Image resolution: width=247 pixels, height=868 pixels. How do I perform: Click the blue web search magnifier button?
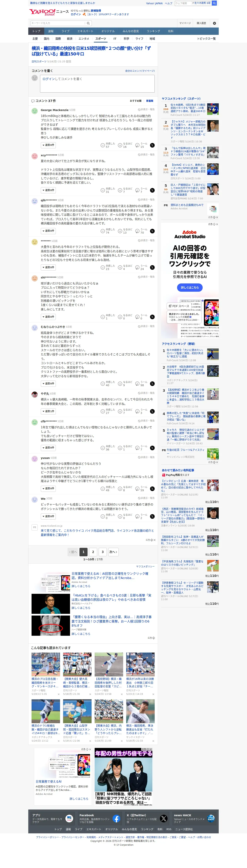(x=214, y=3)
